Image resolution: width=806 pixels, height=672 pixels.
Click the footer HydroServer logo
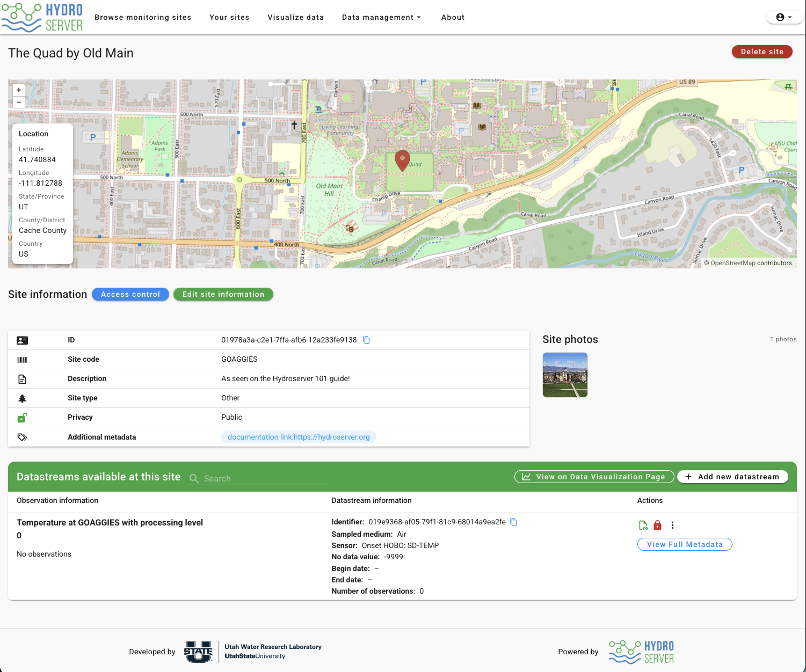(x=641, y=652)
